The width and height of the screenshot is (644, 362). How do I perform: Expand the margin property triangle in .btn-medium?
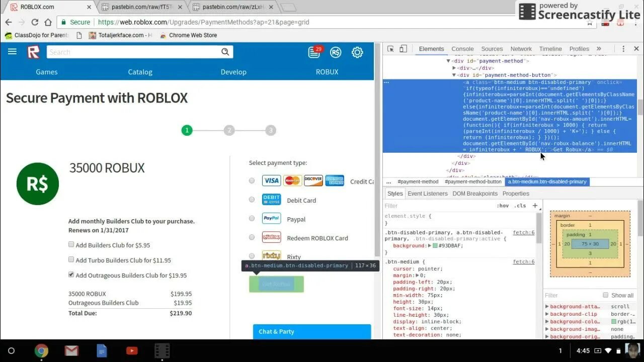(x=417, y=275)
